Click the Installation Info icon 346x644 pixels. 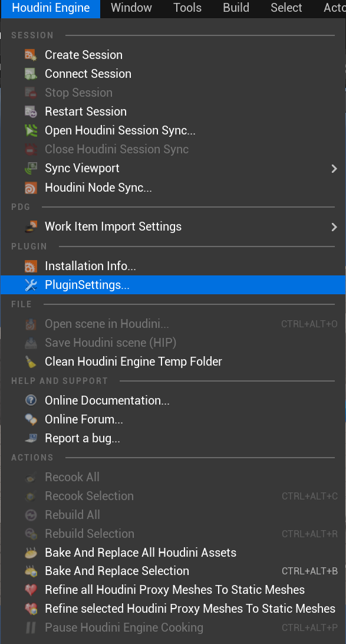pyautogui.click(x=31, y=266)
